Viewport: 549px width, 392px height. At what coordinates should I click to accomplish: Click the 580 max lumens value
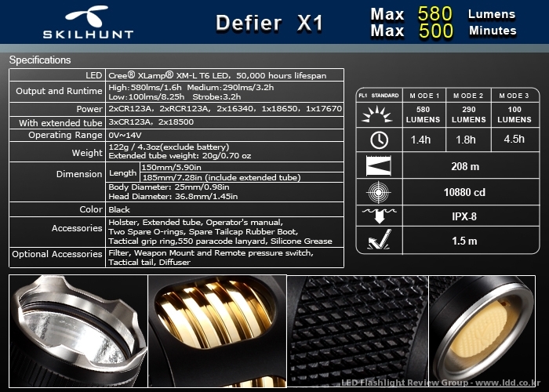(434, 14)
